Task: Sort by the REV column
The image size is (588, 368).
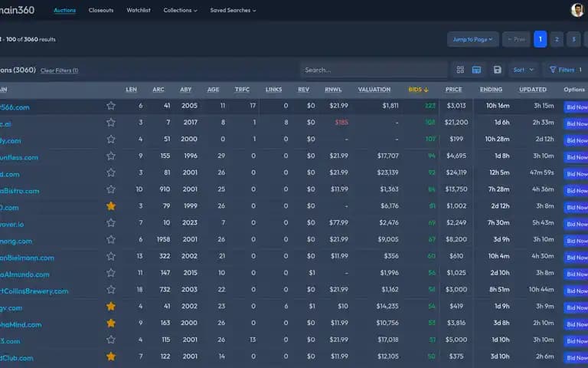Action: (303, 90)
